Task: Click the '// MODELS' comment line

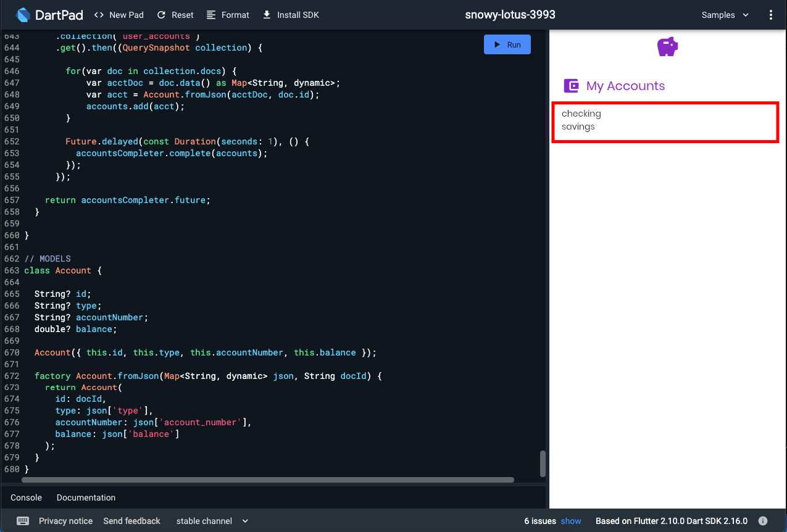Action: click(x=48, y=259)
